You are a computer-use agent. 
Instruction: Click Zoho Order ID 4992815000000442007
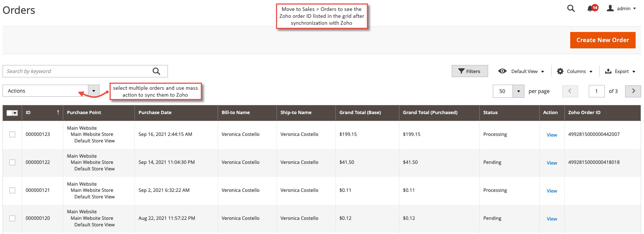tap(594, 134)
